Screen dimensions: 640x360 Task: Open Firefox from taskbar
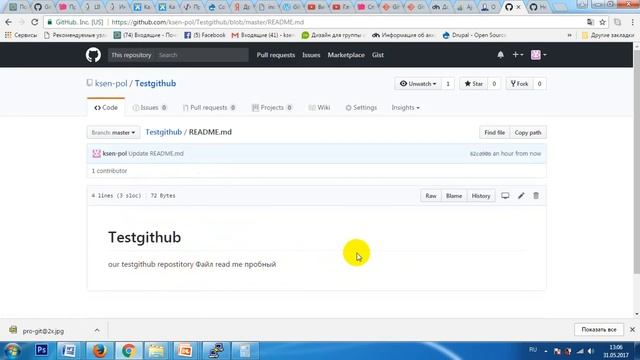coord(99,351)
